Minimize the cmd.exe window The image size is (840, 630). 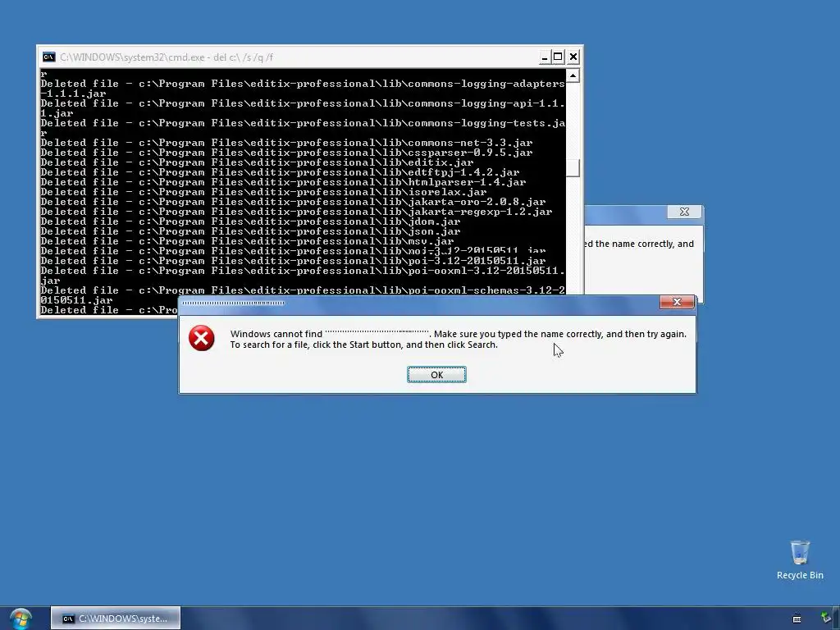point(545,57)
